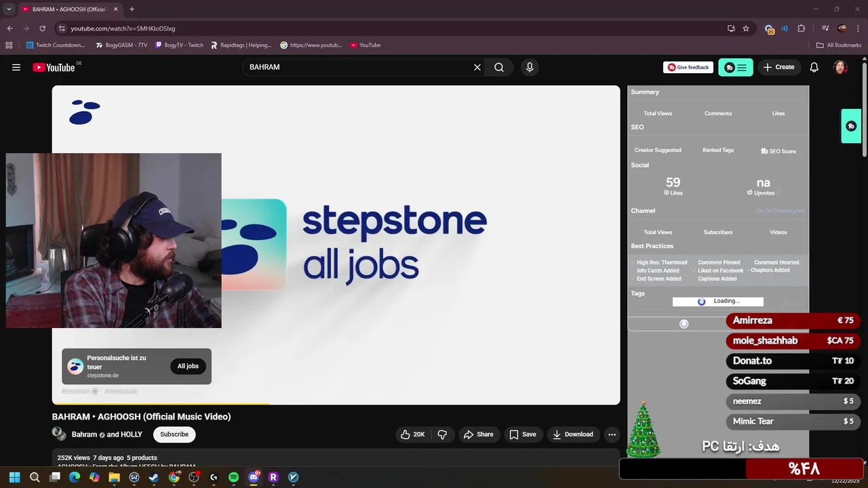The width and height of the screenshot is (868, 488).
Task: Go to the YouTube home logo
Action: (54, 67)
